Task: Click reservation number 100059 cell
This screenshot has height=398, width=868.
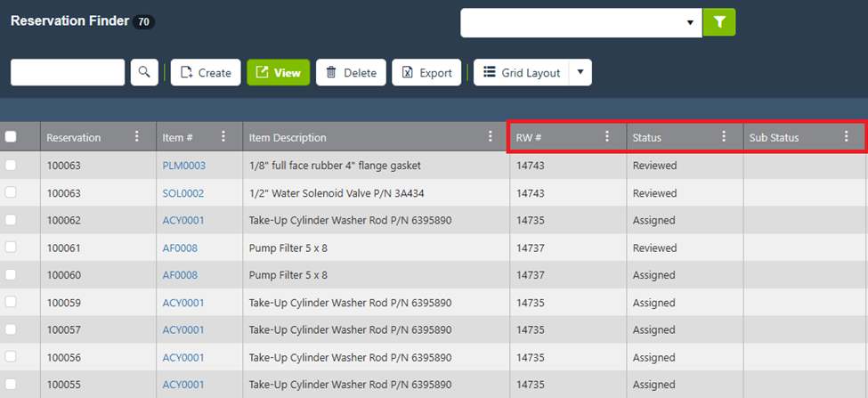Action: coord(64,303)
